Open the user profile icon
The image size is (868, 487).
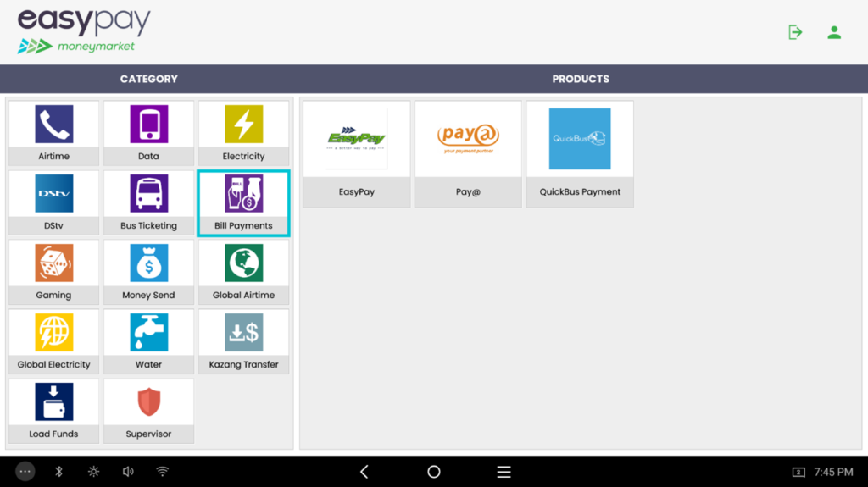pos(834,33)
